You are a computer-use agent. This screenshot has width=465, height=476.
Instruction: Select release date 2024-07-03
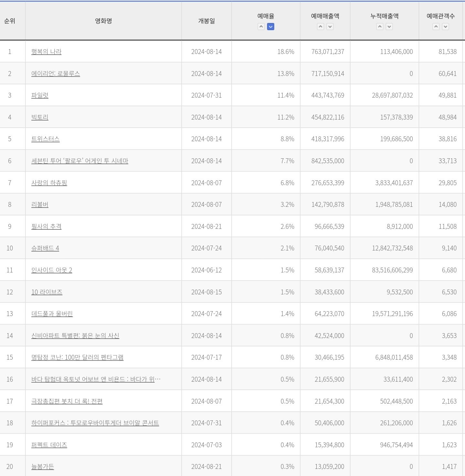206,445
